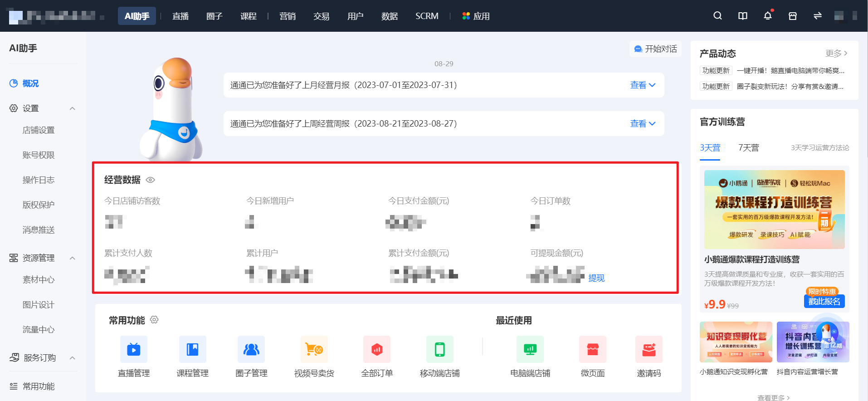Open the 知识变现孵化营 thumbnail

coord(736,342)
